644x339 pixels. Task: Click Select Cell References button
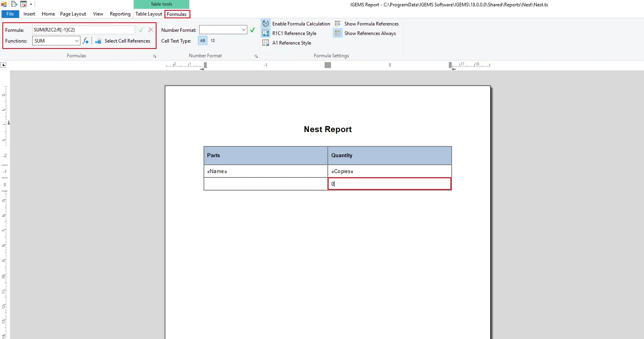pos(123,41)
